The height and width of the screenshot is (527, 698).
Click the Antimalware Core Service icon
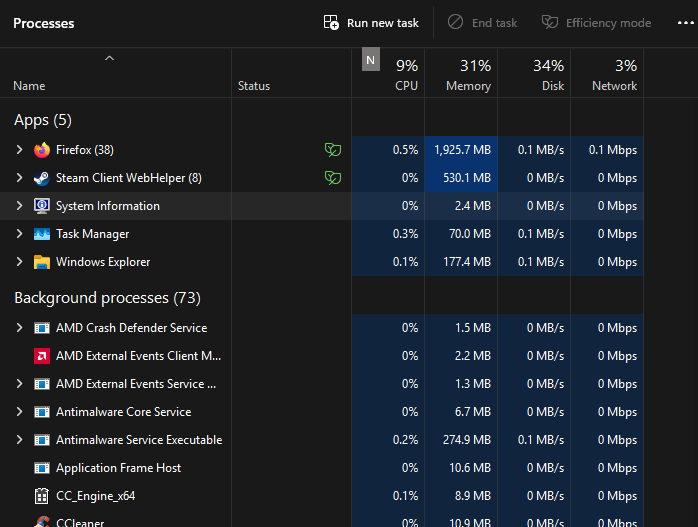[42, 412]
